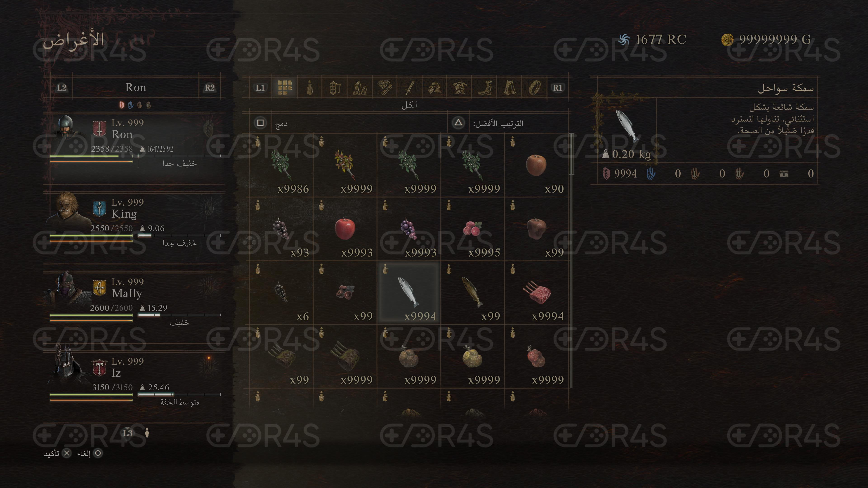Select King in the party list

coord(135,222)
